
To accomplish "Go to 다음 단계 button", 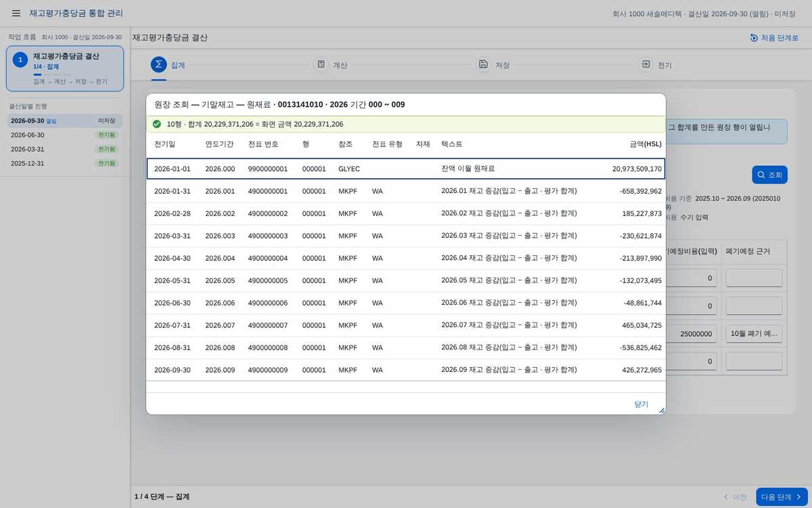I will point(782,496).
